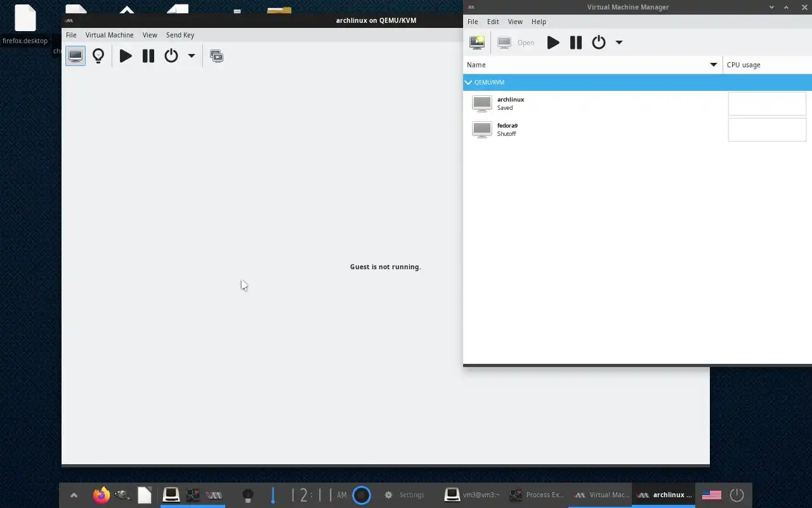Launch Firefox from the taskbar
This screenshot has width=812, height=508.
(101, 495)
